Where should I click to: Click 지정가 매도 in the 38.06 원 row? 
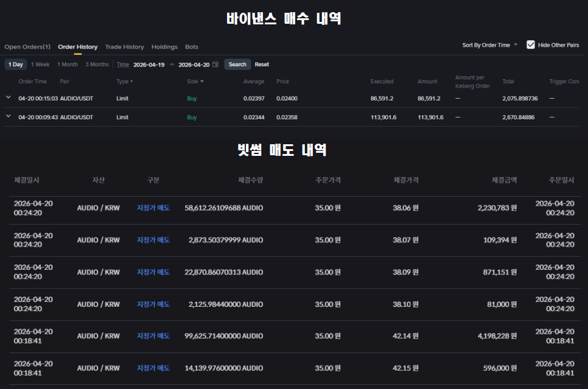153,208
